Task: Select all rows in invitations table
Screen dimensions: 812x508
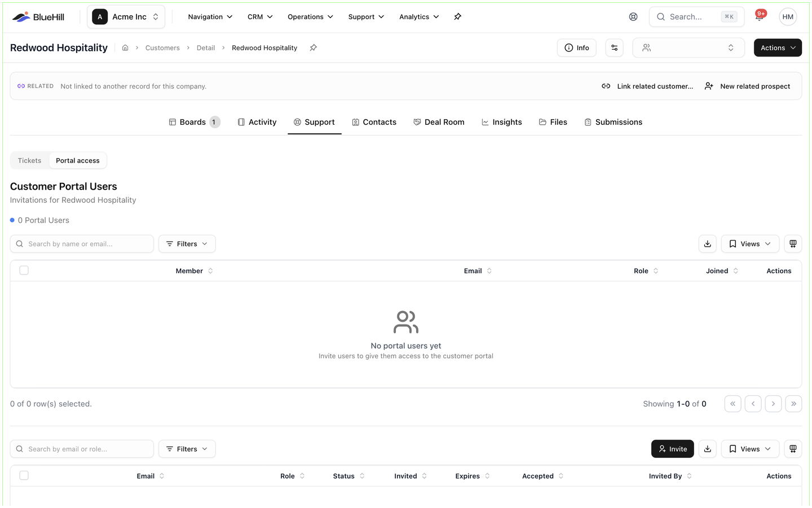Action: [x=24, y=475]
